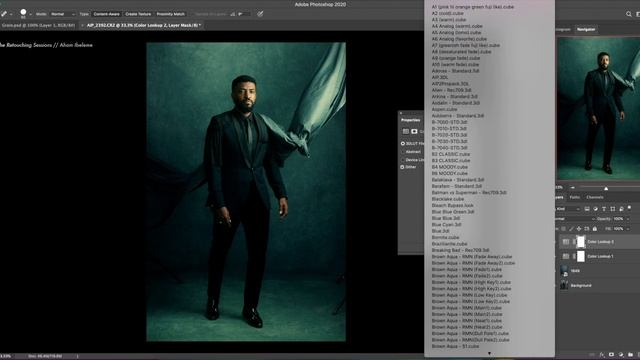Click the layer Opacity value field
This screenshot has width=640, height=360.
tap(618, 219)
